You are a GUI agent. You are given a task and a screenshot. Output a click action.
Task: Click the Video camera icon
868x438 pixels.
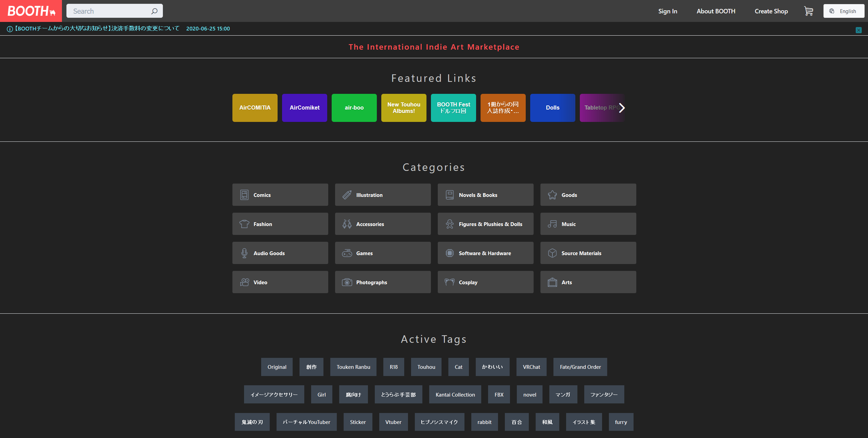pos(244,282)
